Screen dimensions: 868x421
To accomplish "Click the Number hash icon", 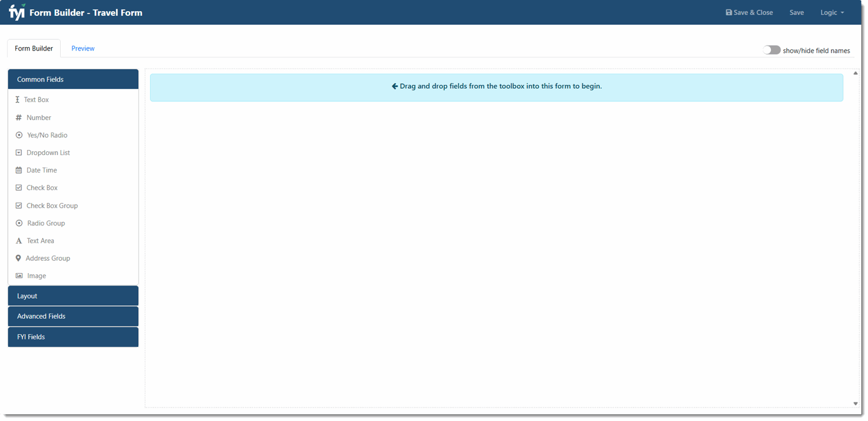I will 19,117.
